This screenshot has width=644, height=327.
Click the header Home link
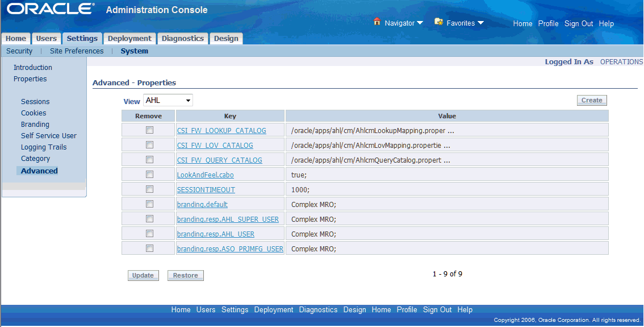tap(522, 24)
